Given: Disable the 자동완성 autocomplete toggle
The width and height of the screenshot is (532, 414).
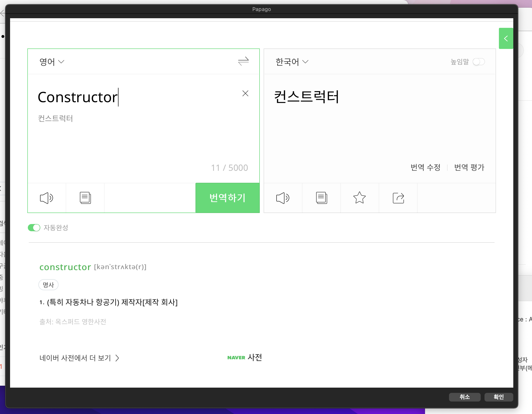Looking at the screenshot, I should tap(34, 228).
